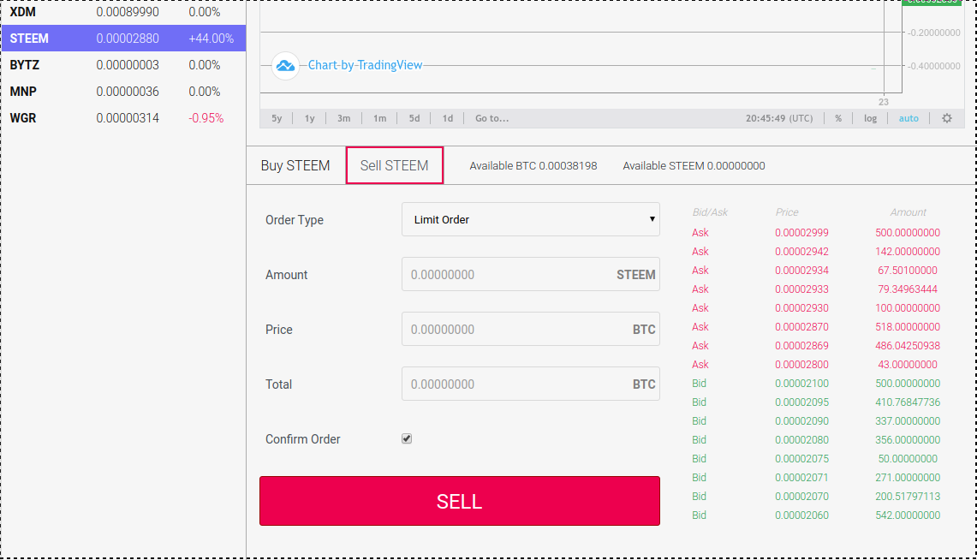Set chart range to 5y
Viewport: 977px width, 560px height.
pyautogui.click(x=277, y=118)
